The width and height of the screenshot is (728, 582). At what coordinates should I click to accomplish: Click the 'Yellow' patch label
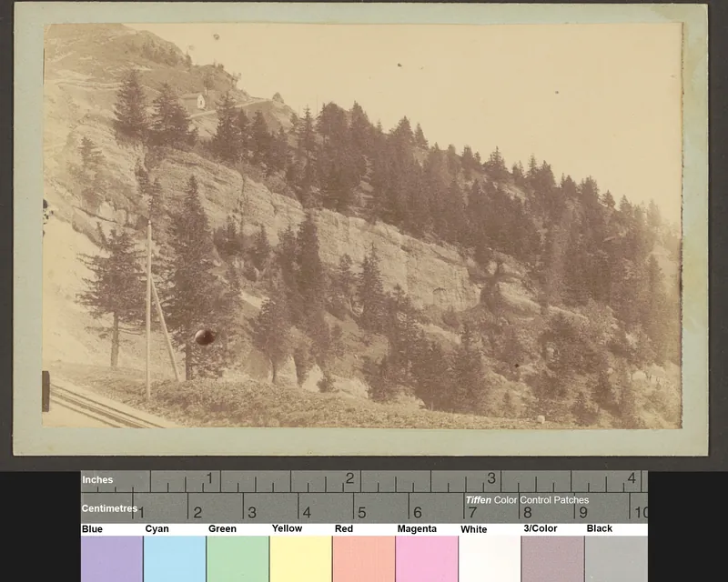click(287, 528)
